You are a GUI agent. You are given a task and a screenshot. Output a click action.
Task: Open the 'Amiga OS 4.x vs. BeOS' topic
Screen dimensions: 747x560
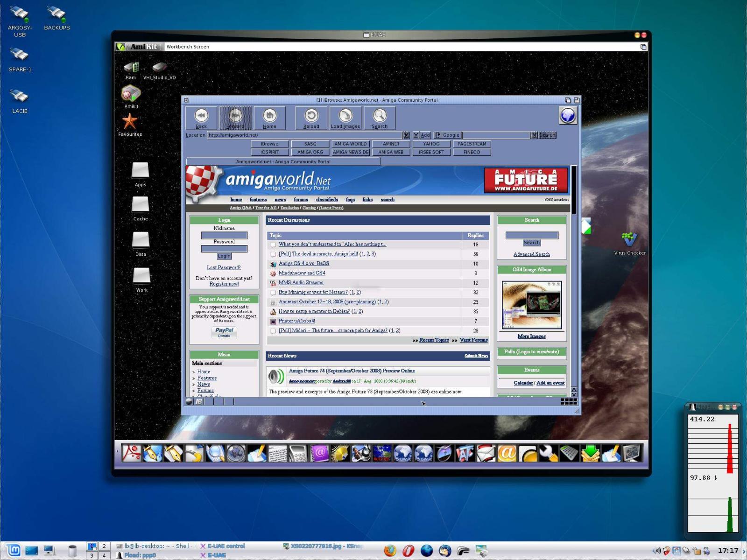coord(304,263)
